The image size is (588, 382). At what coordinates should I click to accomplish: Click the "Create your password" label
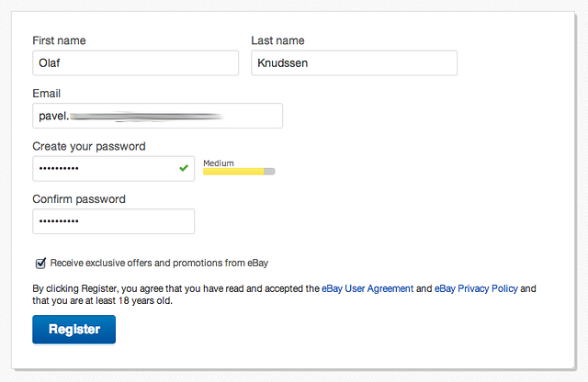tap(89, 146)
